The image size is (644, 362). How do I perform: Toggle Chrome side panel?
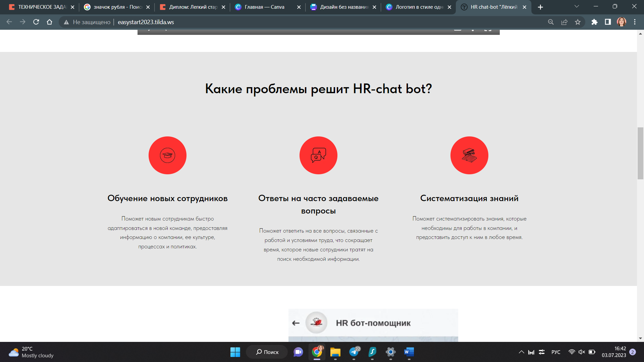tap(608, 22)
